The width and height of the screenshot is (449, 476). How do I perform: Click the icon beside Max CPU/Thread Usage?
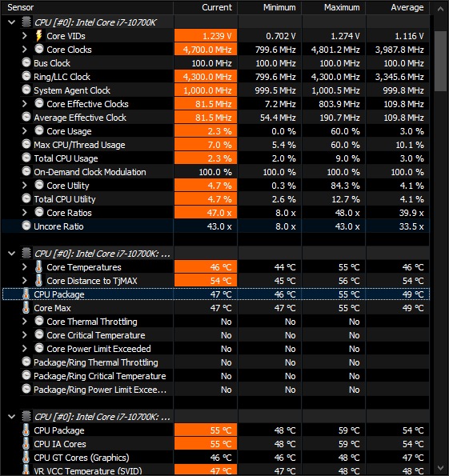(x=26, y=144)
